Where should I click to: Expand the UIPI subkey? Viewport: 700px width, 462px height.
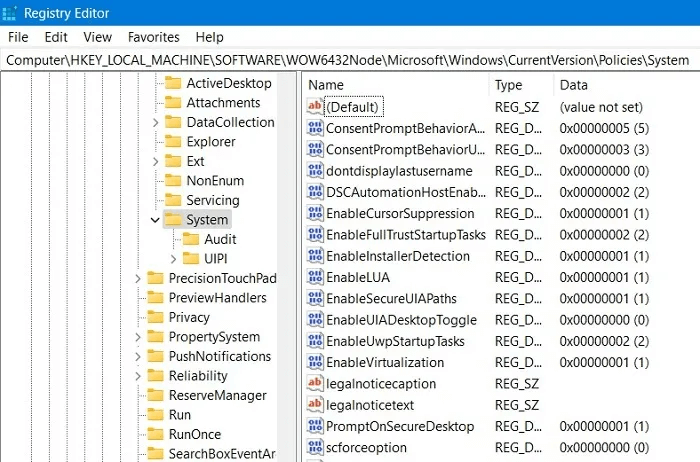173,258
